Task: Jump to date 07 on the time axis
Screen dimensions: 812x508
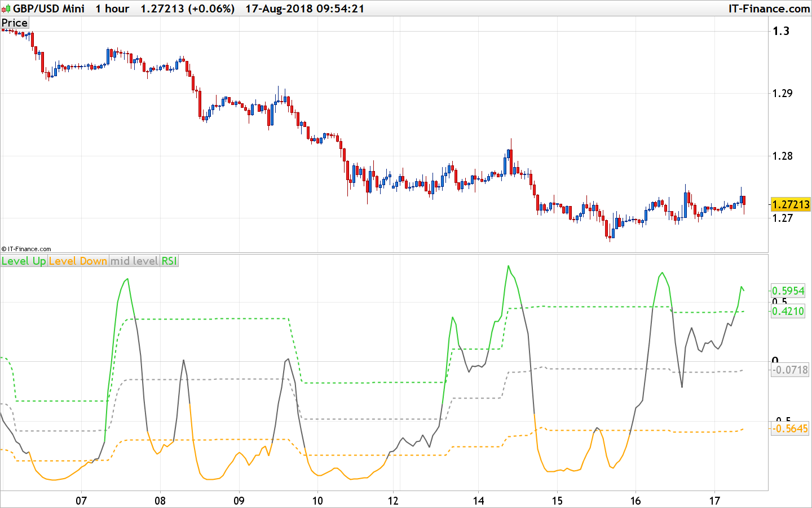Action: pos(81,501)
